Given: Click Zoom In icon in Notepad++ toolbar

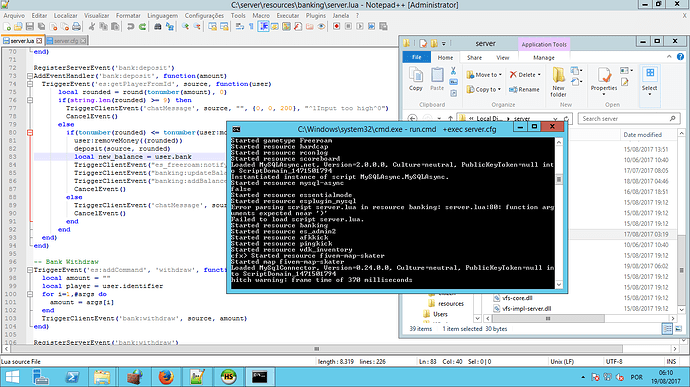Looking at the screenshot, I should click(x=185, y=27).
